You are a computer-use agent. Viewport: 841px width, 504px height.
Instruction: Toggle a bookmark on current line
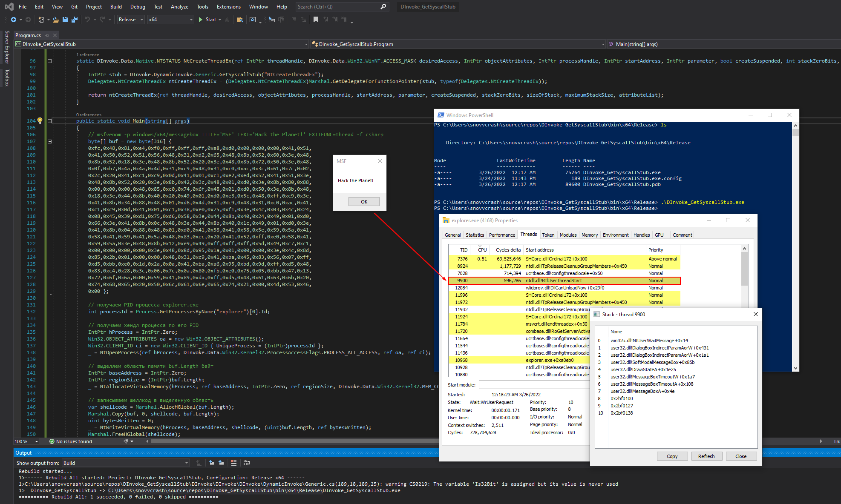(x=316, y=20)
